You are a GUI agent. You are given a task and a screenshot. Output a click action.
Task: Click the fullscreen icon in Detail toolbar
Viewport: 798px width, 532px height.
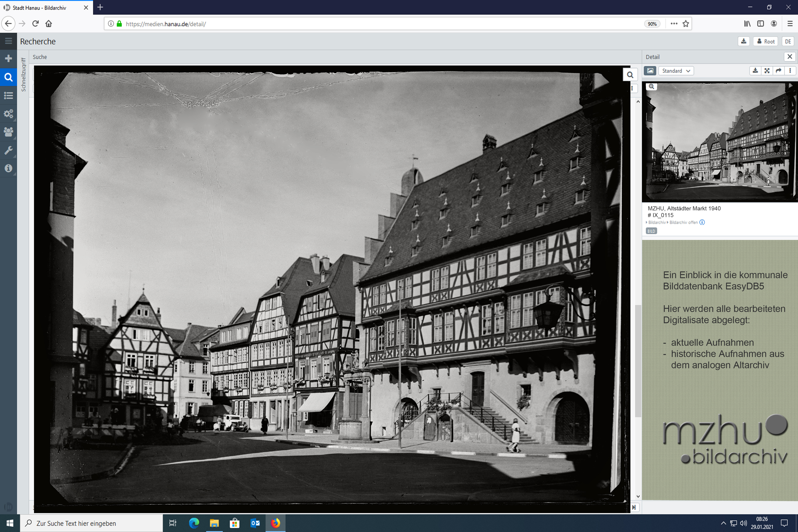click(x=767, y=70)
